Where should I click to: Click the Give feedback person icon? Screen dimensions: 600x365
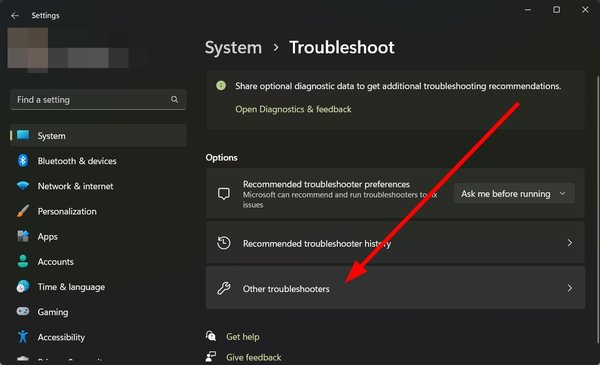(211, 357)
